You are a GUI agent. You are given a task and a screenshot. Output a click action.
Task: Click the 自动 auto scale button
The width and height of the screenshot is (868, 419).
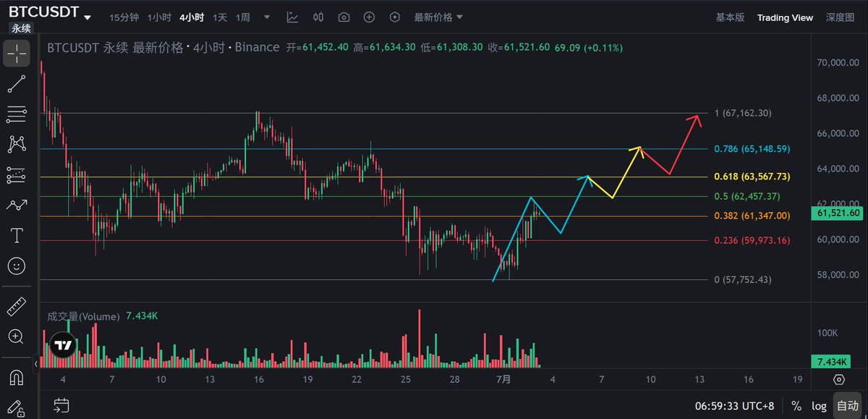pos(846,406)
